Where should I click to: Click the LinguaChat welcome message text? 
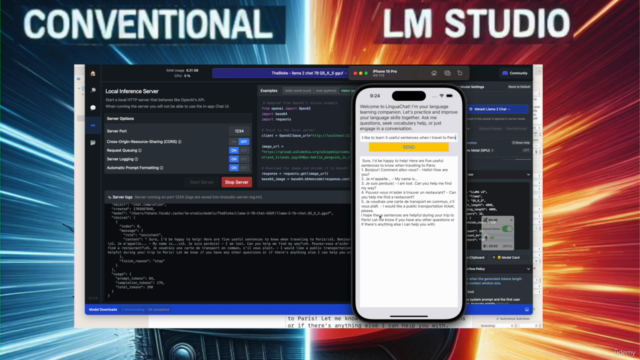click(x=409, y=117)
